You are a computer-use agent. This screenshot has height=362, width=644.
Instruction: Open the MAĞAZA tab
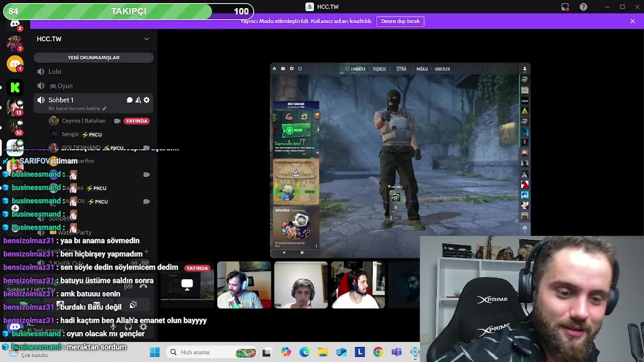pyautogui.click(x=422, y=69)
